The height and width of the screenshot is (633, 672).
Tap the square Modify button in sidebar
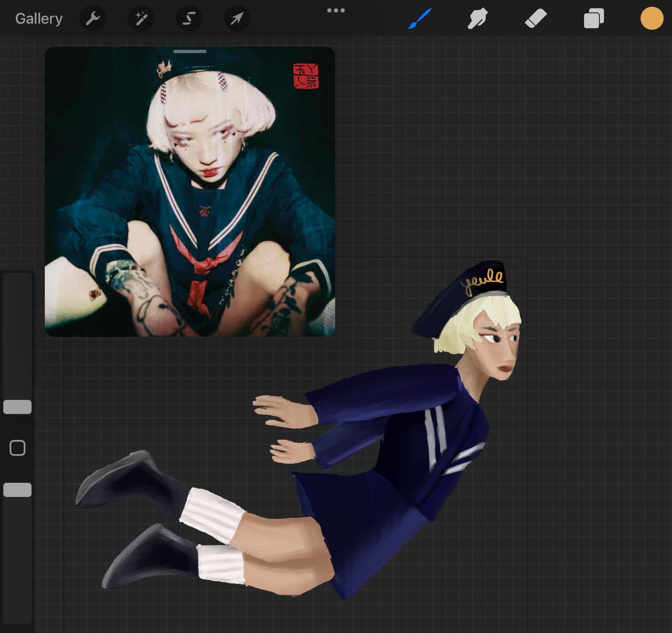tap(17, 448)
